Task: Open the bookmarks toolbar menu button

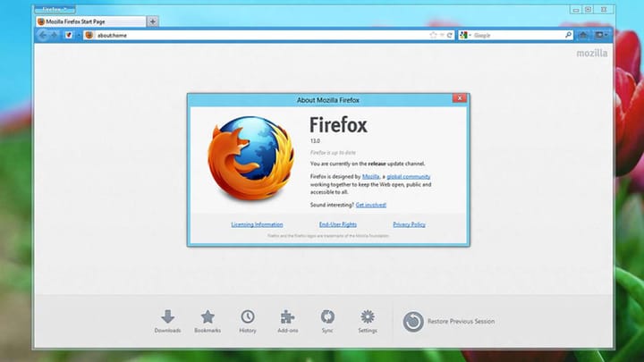Action: point(601,35)
